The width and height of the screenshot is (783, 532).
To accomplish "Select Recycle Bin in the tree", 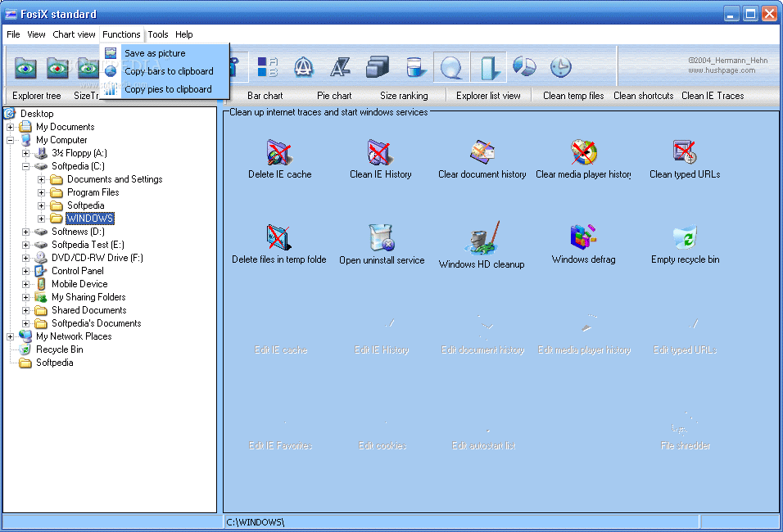I will (x=60, y=349).
